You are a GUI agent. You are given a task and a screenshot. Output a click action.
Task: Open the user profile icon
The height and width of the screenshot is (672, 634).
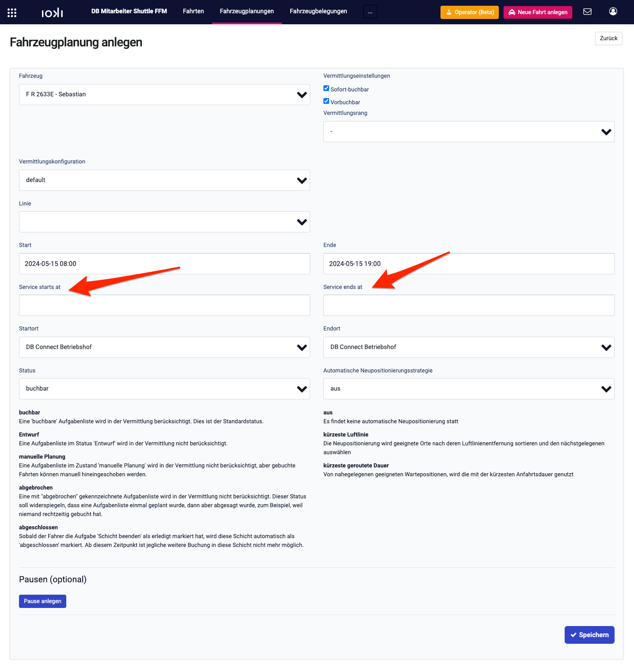point(613,11)
